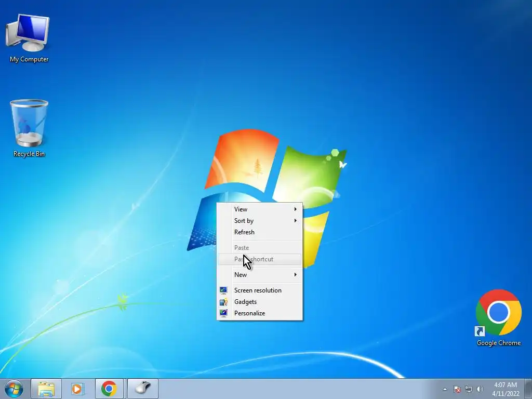
Task: Choose Gadgets from the context menu
Action: point(260,302)
